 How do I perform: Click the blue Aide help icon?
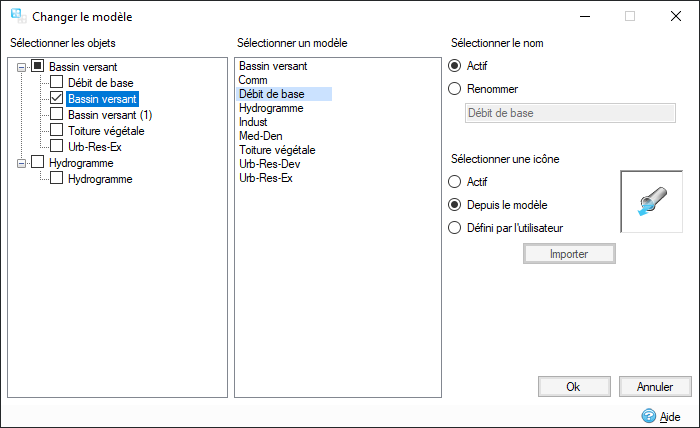tap(648, 416)
